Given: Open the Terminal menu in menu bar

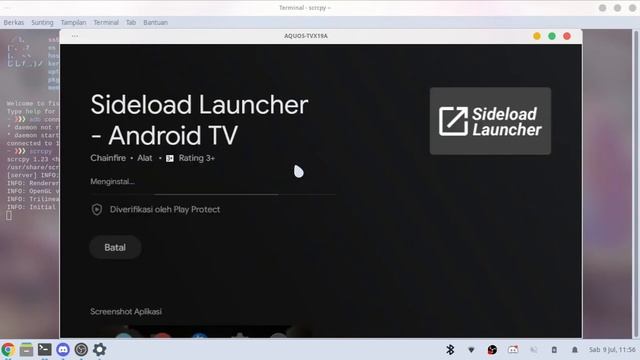Looking at the screenshot, I should click(x=106, y=22).
